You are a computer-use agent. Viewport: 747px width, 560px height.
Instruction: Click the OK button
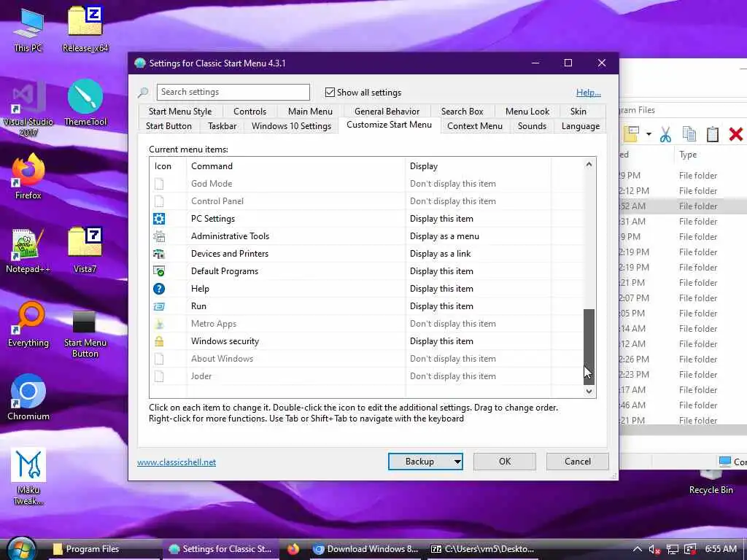coord(505,462)
